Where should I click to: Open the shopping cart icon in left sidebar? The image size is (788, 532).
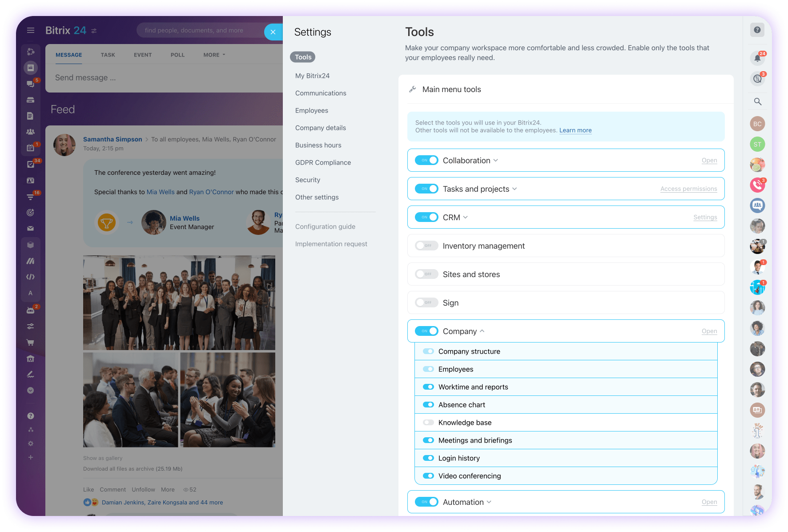tap(30, 343)
